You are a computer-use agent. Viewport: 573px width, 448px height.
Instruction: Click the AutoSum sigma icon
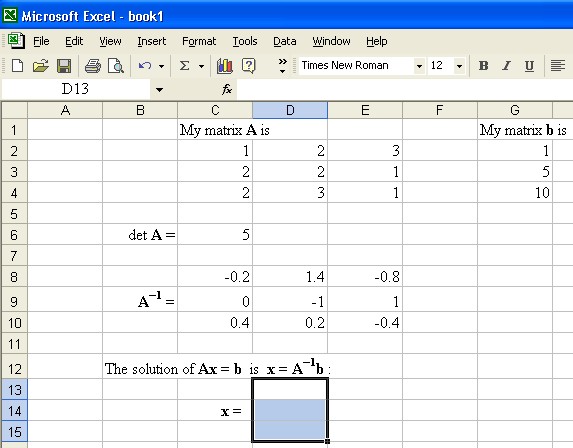185,66
